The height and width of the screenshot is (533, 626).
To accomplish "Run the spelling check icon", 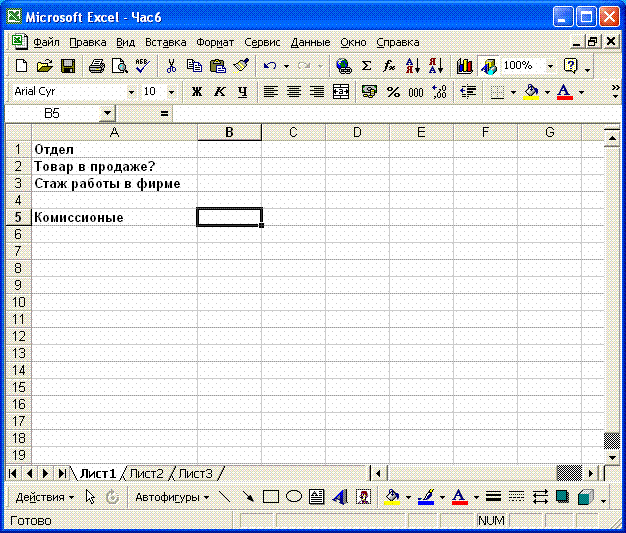I will (x=143, y=65).
